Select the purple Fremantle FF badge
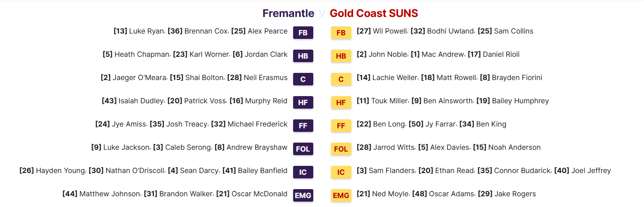This screenshot has width=644, height=207. 303,126
